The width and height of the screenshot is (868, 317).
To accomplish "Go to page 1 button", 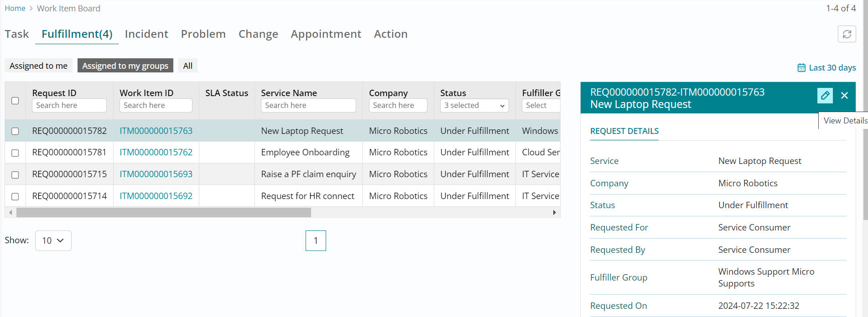I will click(x=316, y=240).
